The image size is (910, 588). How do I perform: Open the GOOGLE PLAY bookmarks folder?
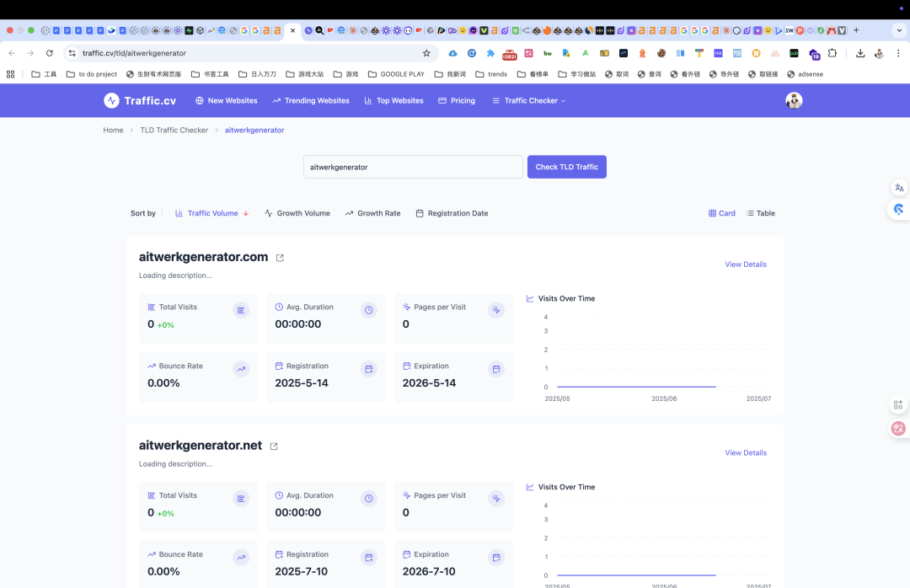pyautogui.click(x=396, y=74)
